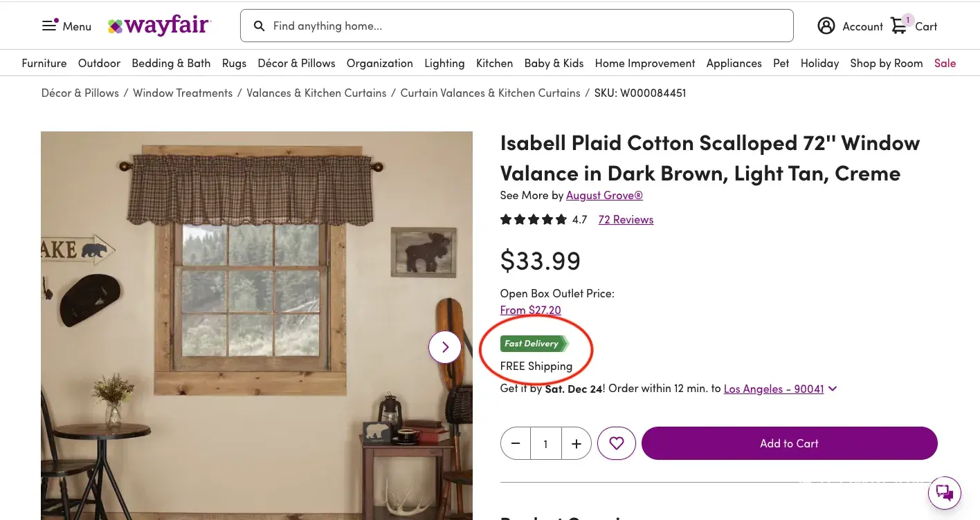Decrease quantity with minus button
Screen dimensions: 980x520
pos(516,443)
